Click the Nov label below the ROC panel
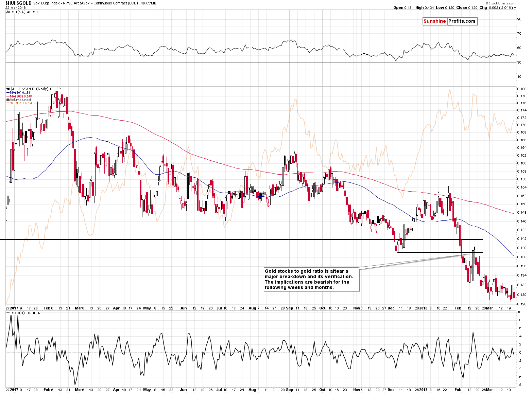 pos(357,390)
